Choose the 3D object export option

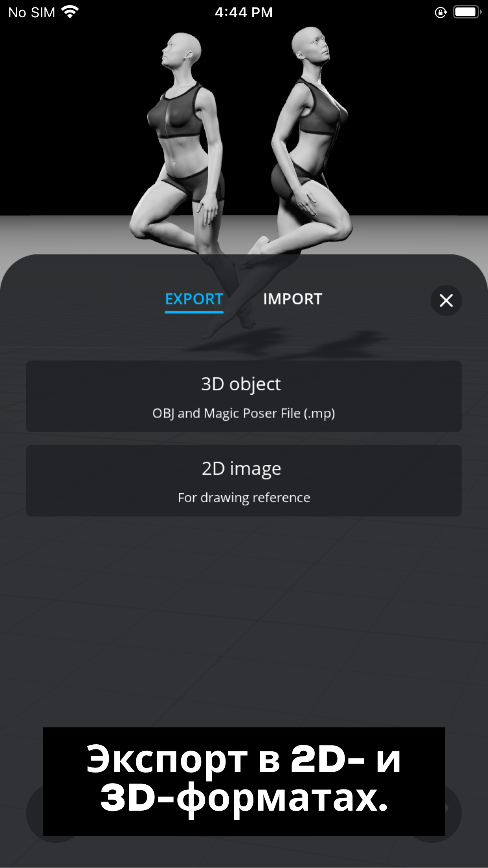click(244, 396)
